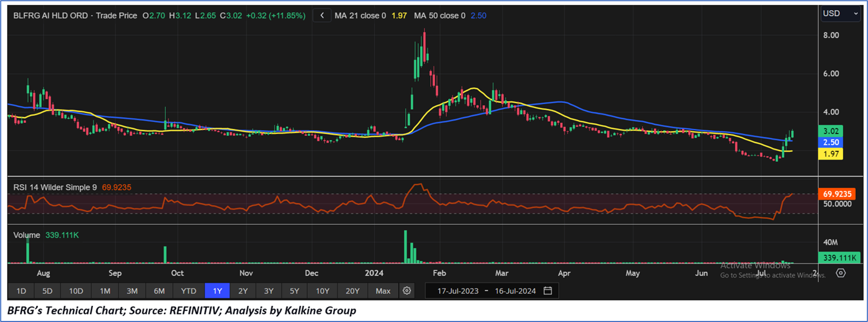Click the yellow 1.97 MA 21 label

coord(830,154)
